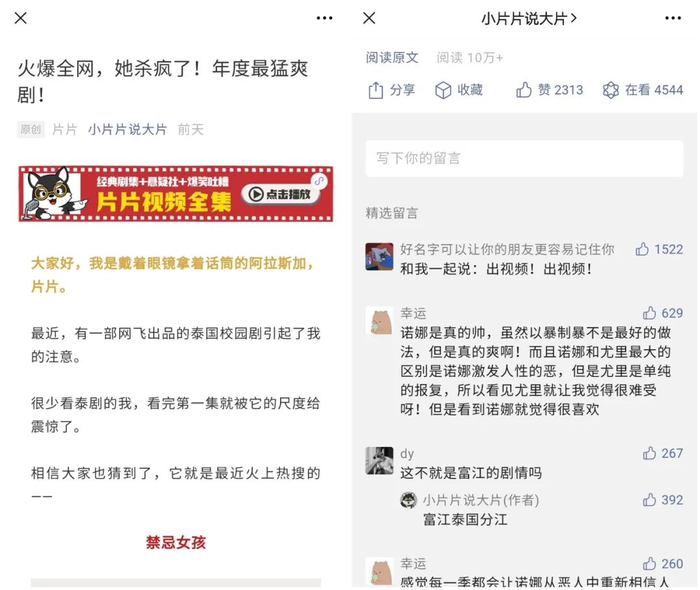Viewport: 700px width, 590px height.
Task: Toggle the 赞 2313 thumbs-up
Action: (524, 89)
